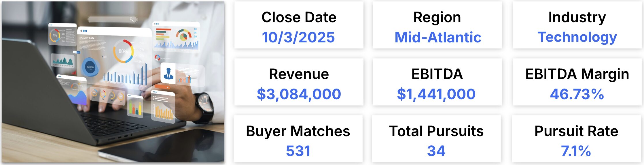644x165 pixels.
Task: Click the Buyer Matches card heading
Action: (298, 131)
